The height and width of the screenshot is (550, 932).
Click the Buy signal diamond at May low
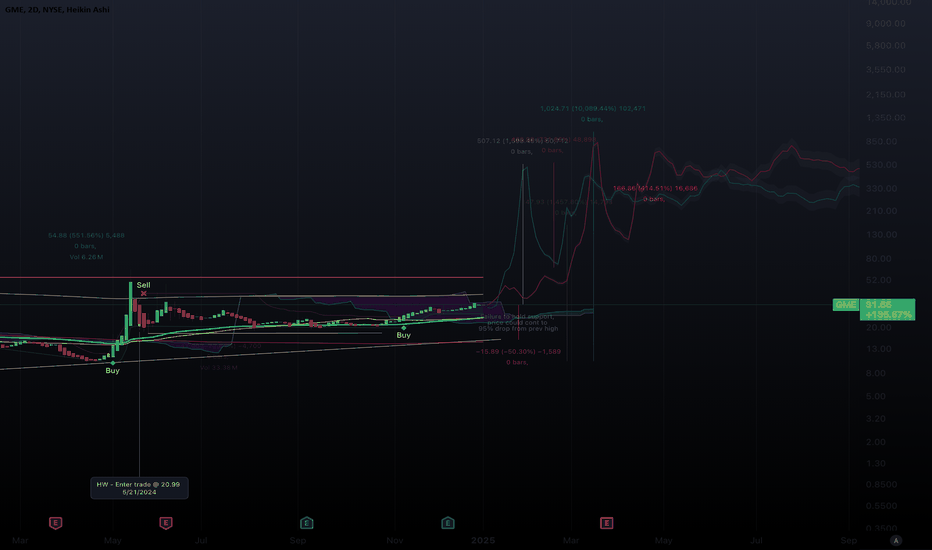(113, 363)
